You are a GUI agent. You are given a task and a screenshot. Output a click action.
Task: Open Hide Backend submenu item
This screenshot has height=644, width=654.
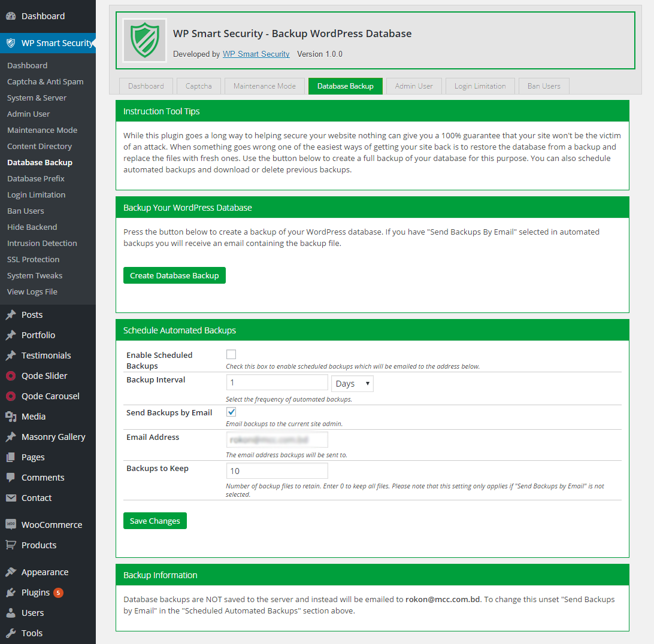click(32, 227)
